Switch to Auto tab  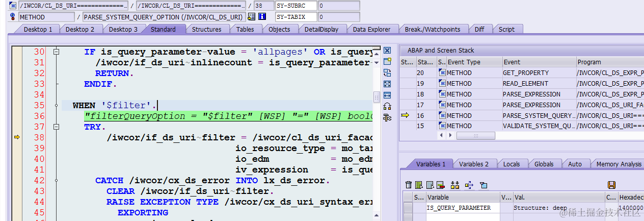[575, 164]
